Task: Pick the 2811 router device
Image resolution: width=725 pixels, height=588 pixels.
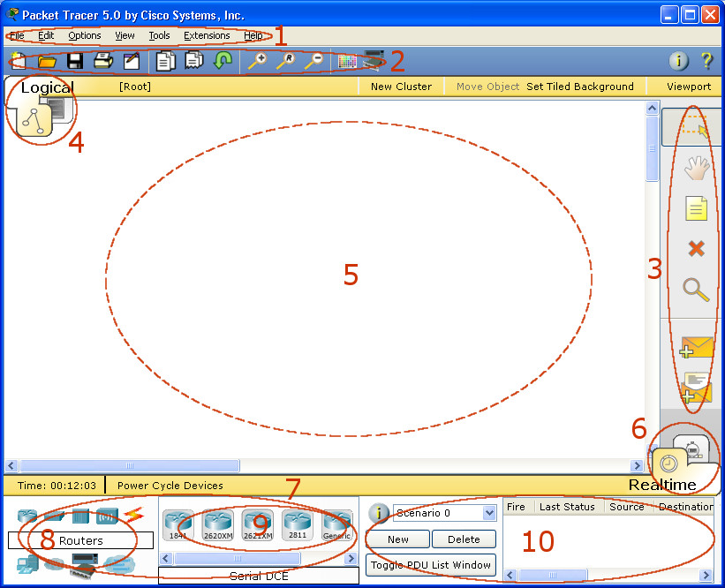Action: (298, 525)
